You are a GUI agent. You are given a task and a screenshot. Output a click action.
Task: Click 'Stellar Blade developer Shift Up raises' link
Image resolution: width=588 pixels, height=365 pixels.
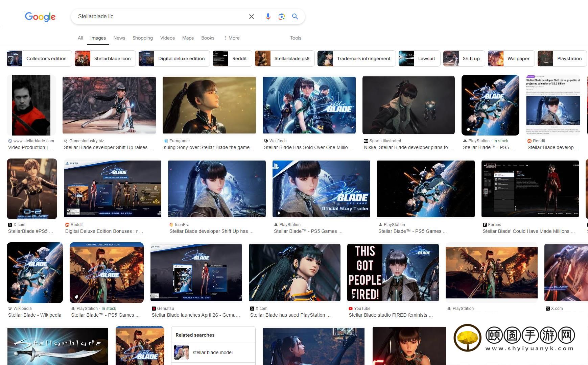pyautogui.click(x=109, y=147)
